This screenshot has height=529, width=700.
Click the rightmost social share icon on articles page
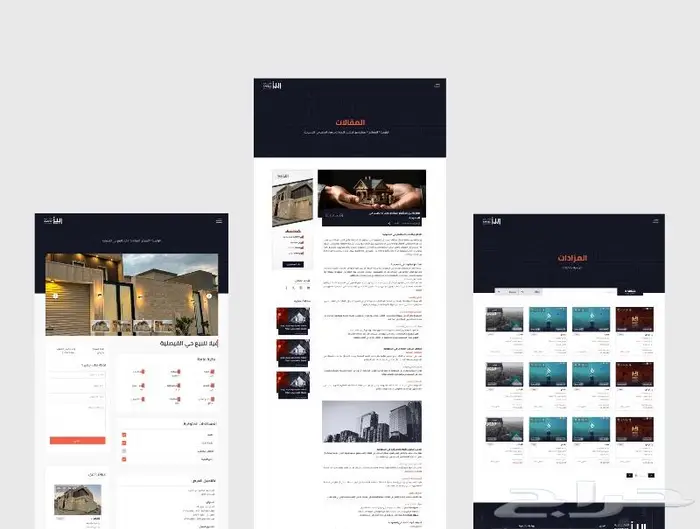pyautogui.click(x=308, y=288)
